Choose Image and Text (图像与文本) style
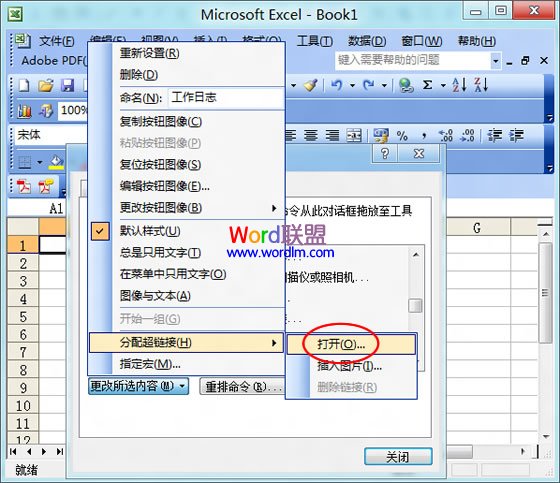The width and height of the screenshot is (560, 483). (x=155, y=296)
